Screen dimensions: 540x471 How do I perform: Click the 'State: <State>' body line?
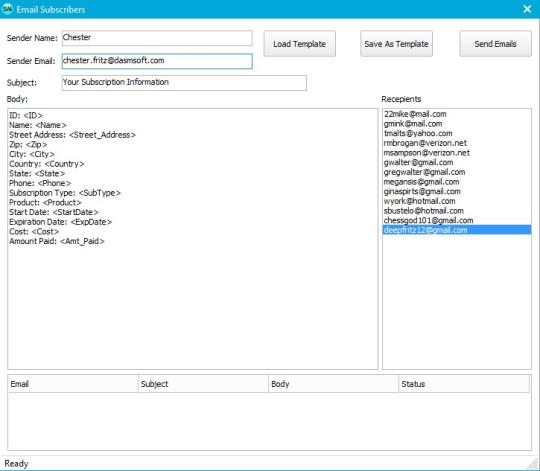[x=37, y=173]
